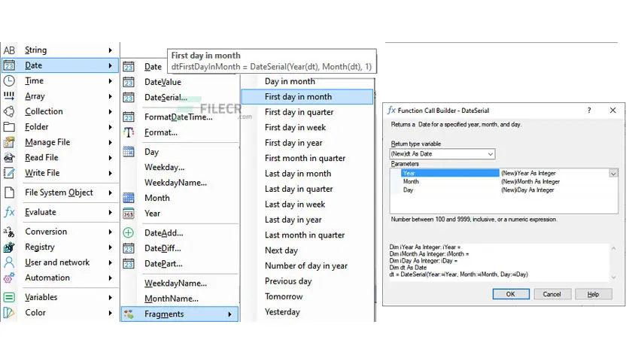This screenshot has height=364, width=629.
Task: Click the code preview scrollbar down arrow
Action: (613, 277)
